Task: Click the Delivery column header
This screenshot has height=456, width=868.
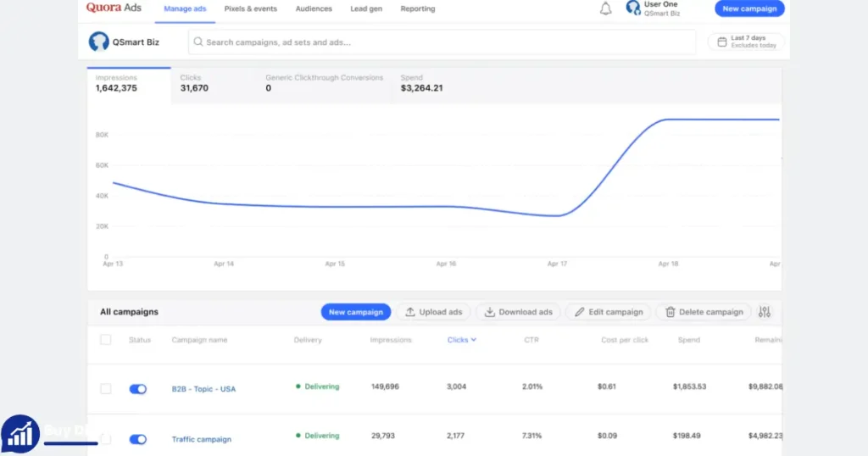Action: [308, 340]
